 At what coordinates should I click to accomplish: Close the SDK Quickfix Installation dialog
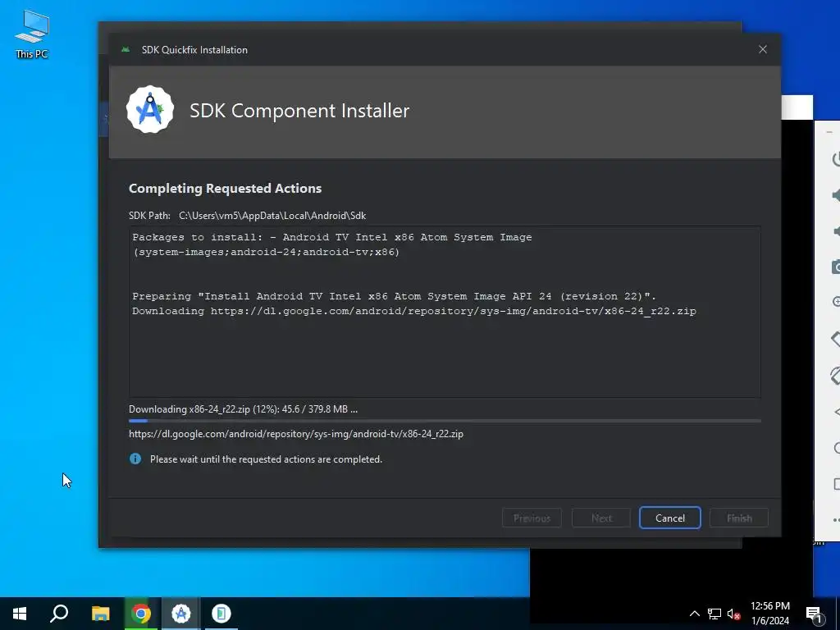[x=763, y=49]
